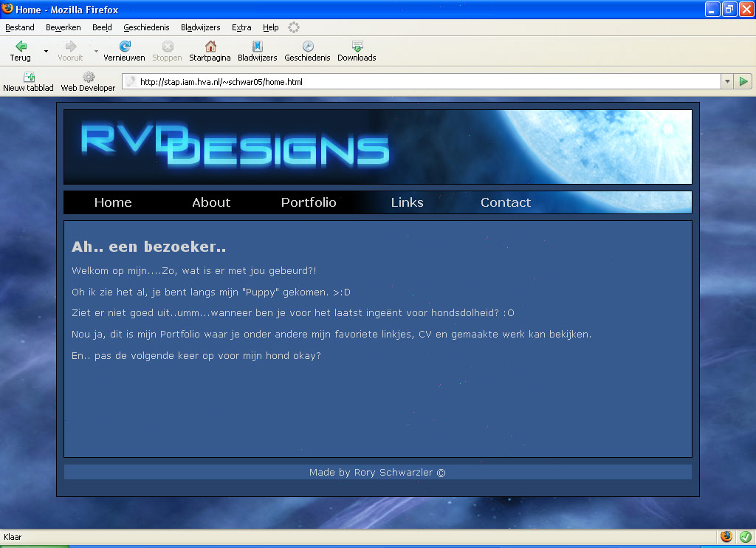Image resolution: width=756 pixels, height=548 pixels.
Task: Expand the Terug history dropdown arrow
Action: pos(46,51)
